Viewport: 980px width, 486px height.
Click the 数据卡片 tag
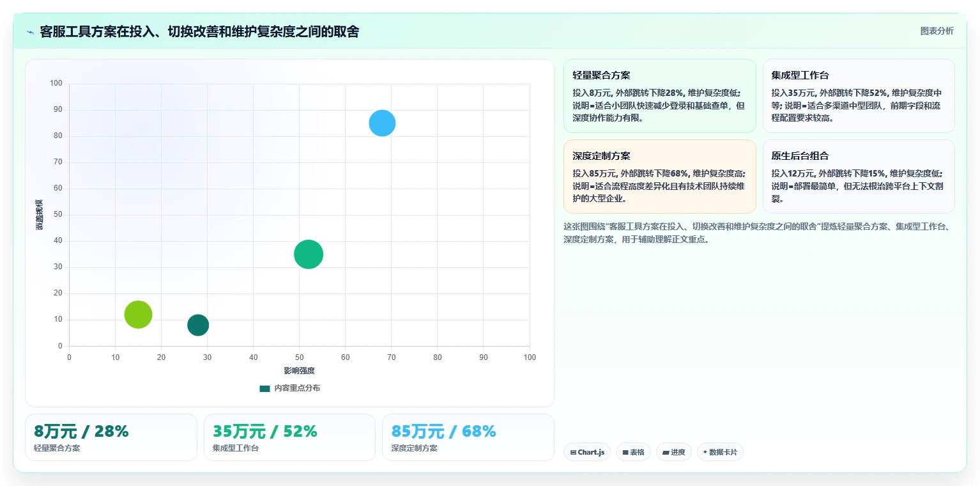[720, 452]
